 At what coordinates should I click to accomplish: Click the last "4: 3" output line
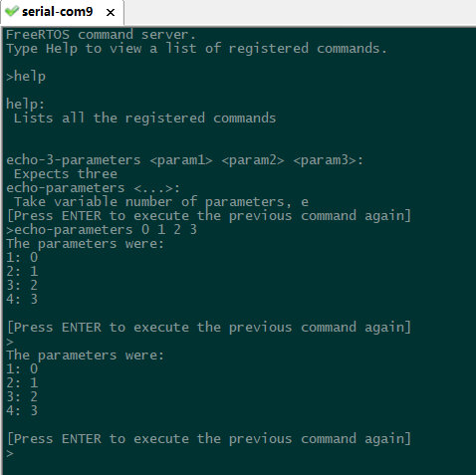click(x=22, y=411)
